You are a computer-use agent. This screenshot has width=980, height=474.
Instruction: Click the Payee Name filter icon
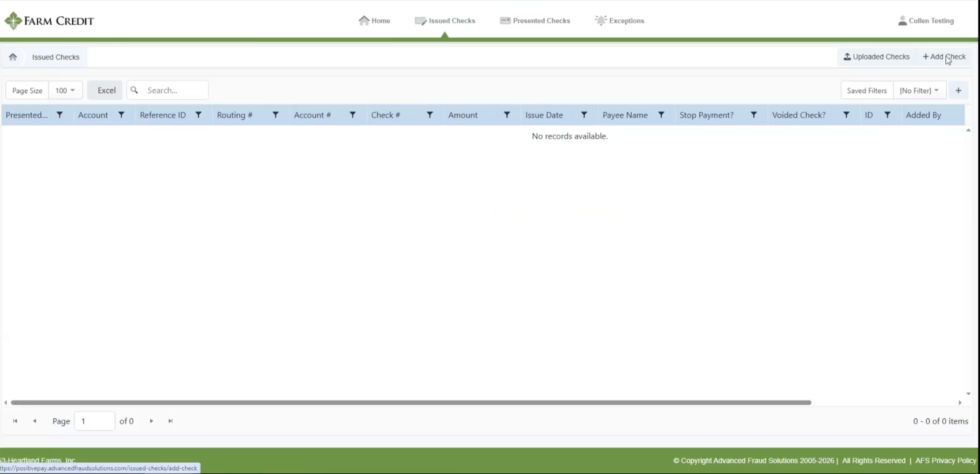point(661,115)
